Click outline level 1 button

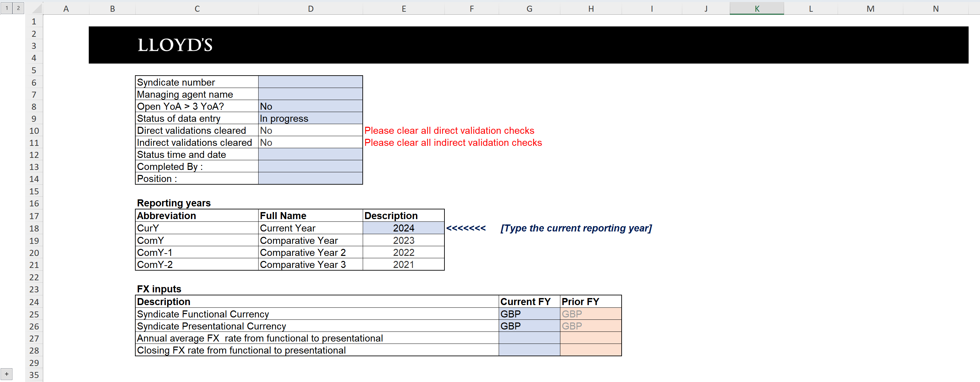[7, 8]
